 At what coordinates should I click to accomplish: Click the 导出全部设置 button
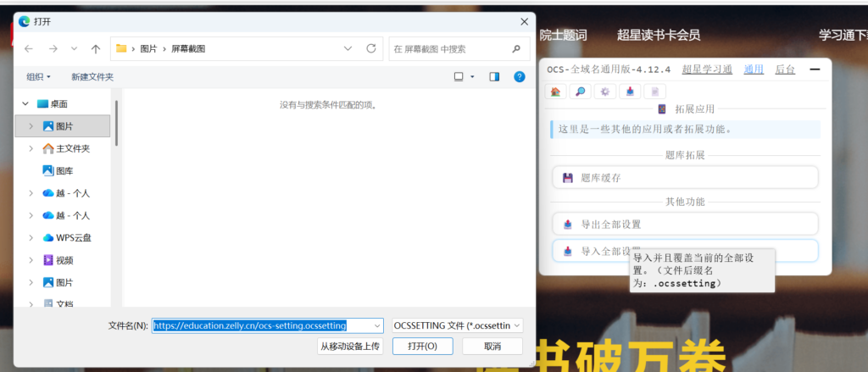click(685, 225)
